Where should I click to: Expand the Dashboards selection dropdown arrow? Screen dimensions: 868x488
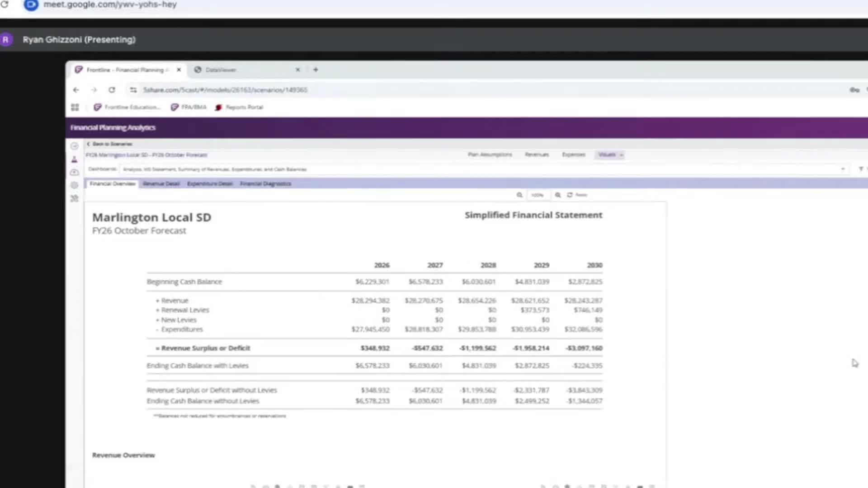pos(843,169)
